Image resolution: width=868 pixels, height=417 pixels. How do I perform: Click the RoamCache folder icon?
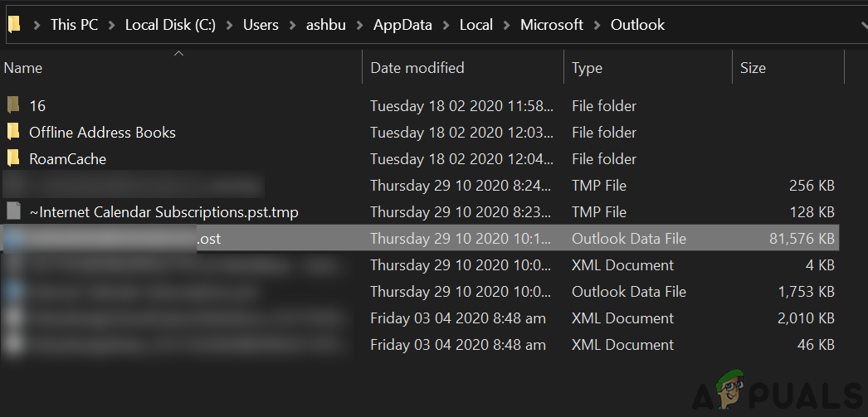[x=12, y=158]
